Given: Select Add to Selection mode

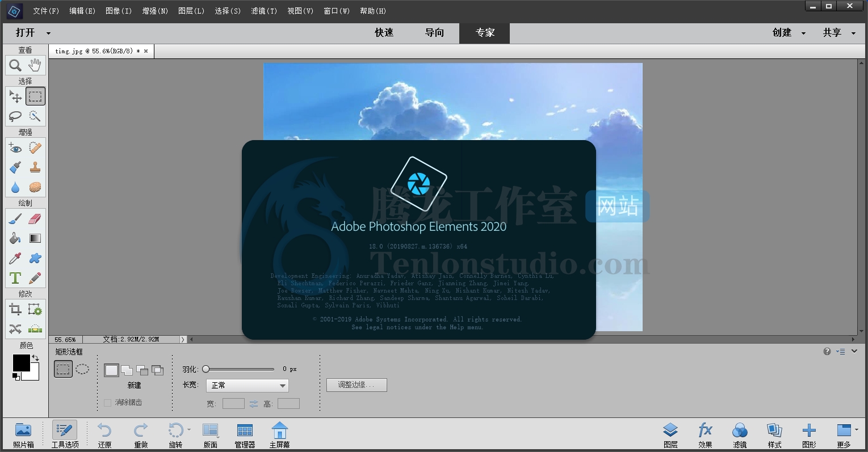Looking at the screenshot, I should (127, 370).
